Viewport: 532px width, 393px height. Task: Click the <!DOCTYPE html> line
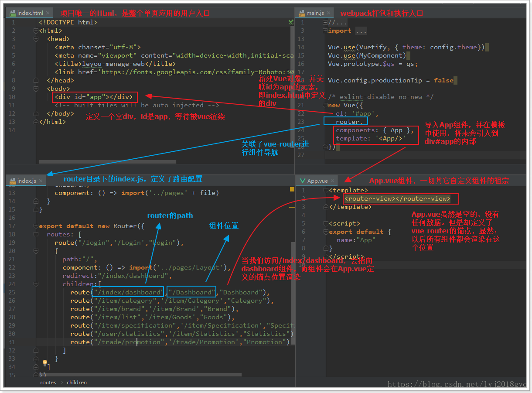pos(68,22)
